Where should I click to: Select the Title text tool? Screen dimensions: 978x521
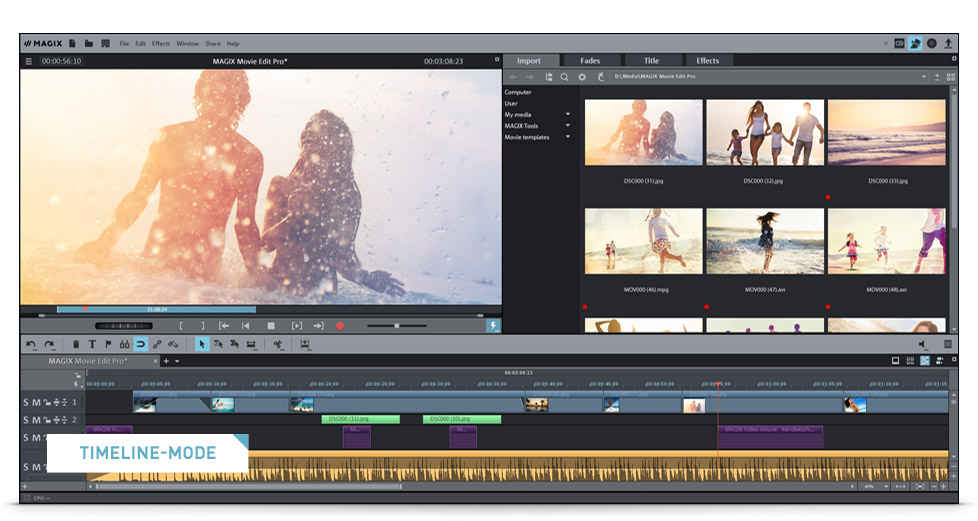point(92,344)
